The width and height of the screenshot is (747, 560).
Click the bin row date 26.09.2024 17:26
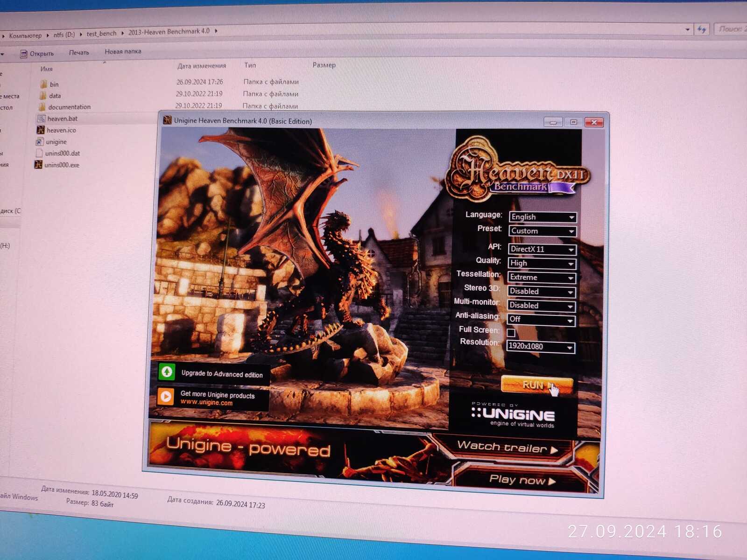pos(200,82)
